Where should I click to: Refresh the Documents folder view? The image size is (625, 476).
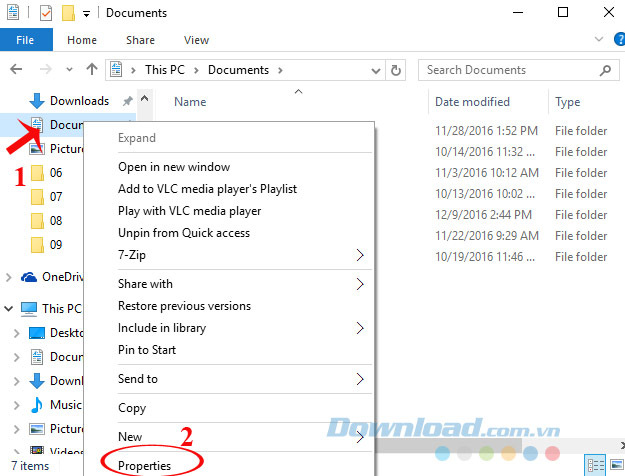[x=395, y=70]
